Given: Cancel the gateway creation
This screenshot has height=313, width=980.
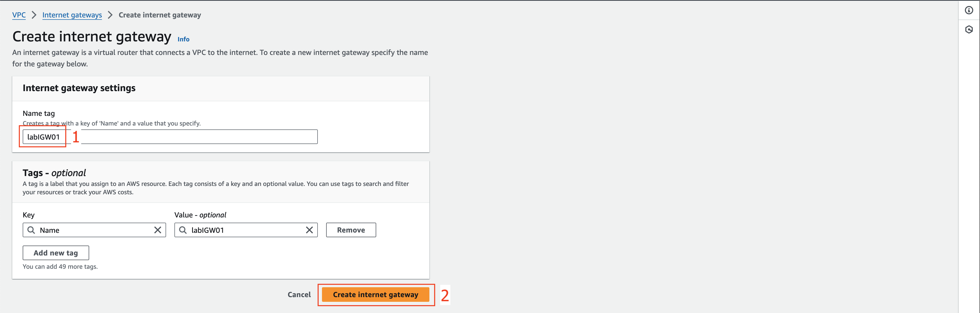Looking at the screenshot, I should coord(299,295).
